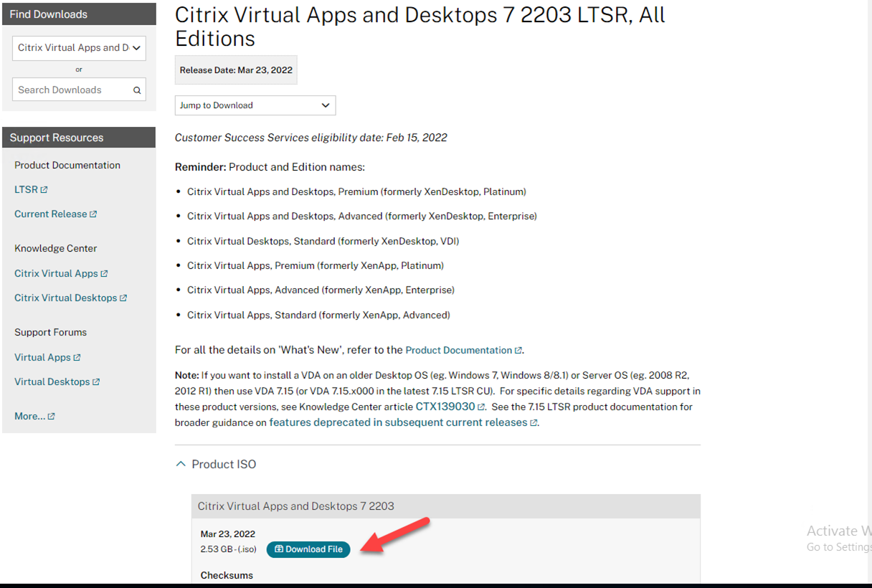Click the Checksums heading
Screen dimensions: 872x588
[227, 576]
